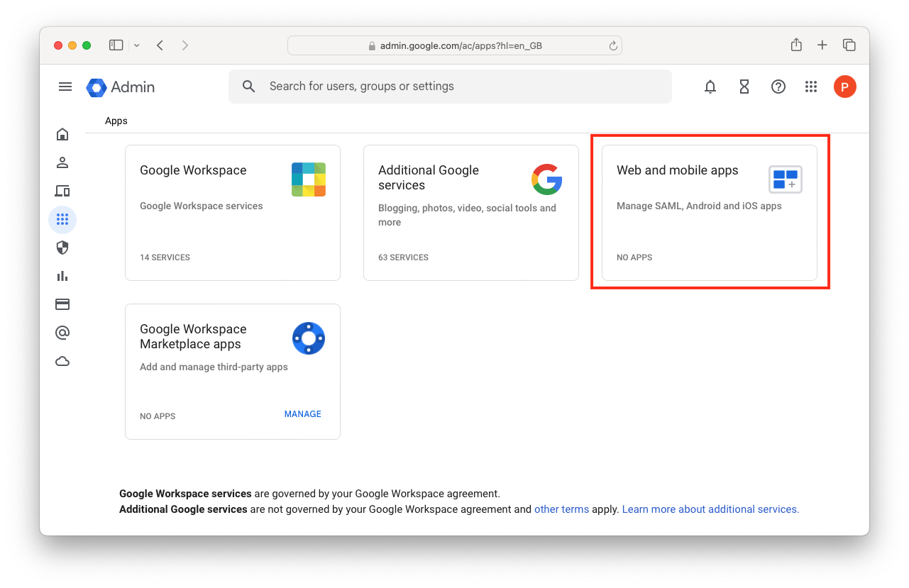Viewport: 909px width, 588px height.
Task: Click the Marketplace apps blue circle icon
Action: click(309, 338)
